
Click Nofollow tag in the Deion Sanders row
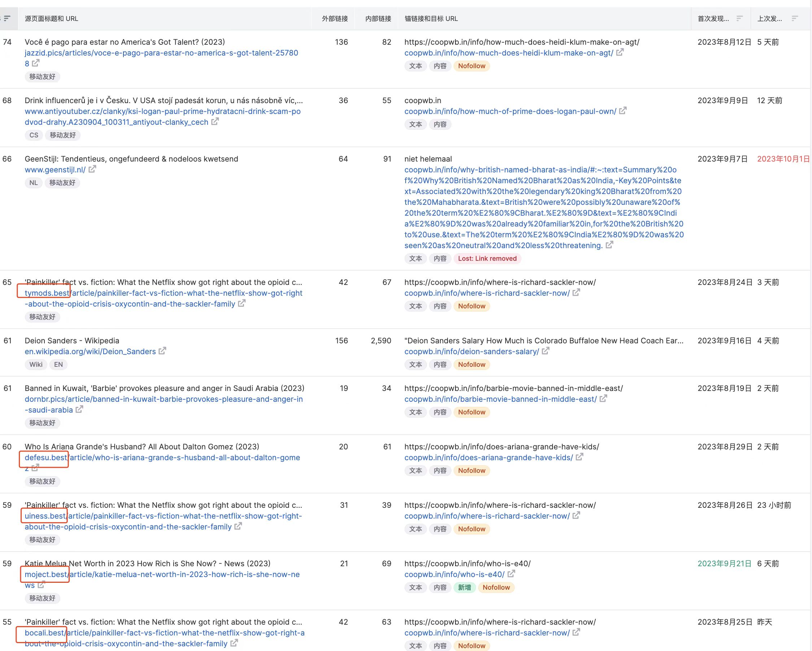pos(472,365)
